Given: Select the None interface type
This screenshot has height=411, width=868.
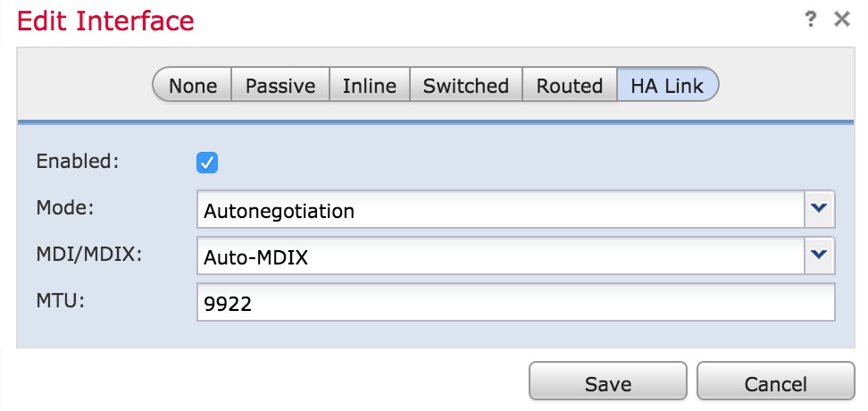Looking at the screenshot, I should 193,86.
